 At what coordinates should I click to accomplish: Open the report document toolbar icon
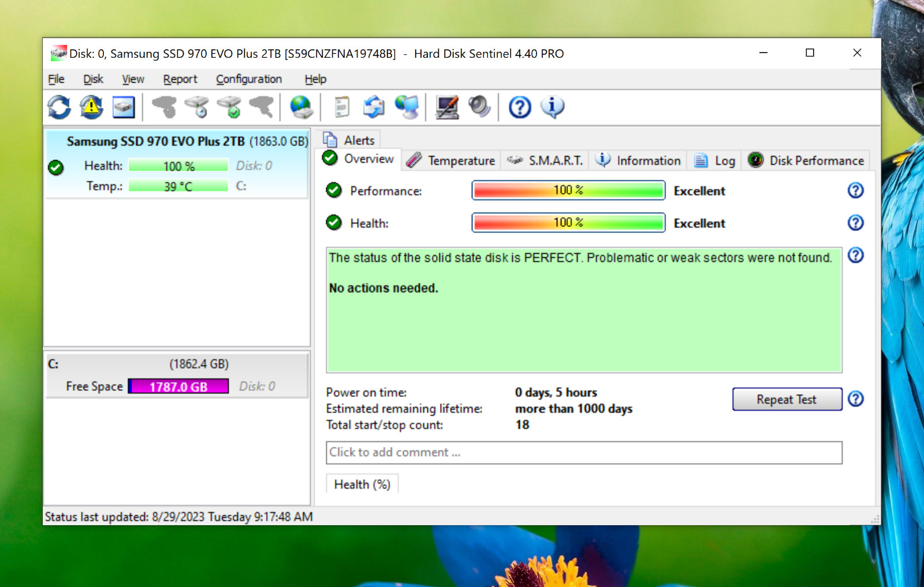pyautogui.click(x=342, y=107)
